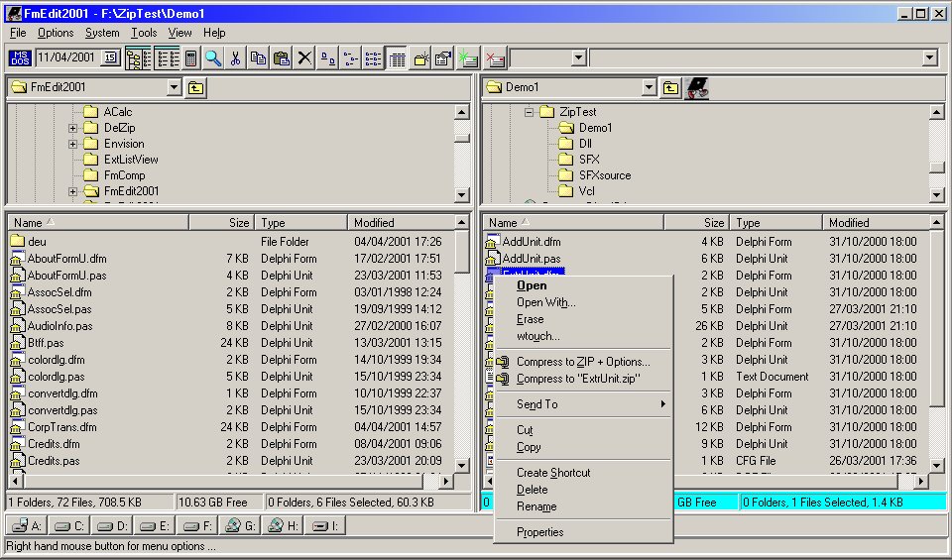
Task: Open the System menu
Action: click(102, 33)
